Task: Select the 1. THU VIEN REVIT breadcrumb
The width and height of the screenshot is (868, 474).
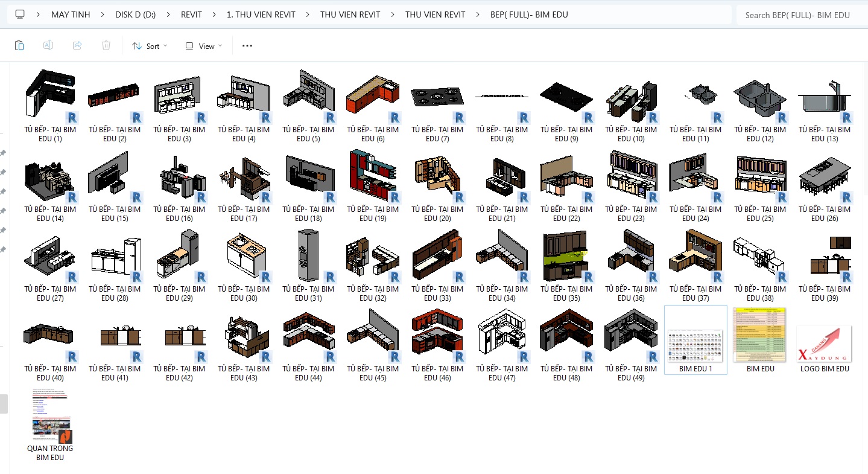Action: pyautogui.click(x=261, y=14)
